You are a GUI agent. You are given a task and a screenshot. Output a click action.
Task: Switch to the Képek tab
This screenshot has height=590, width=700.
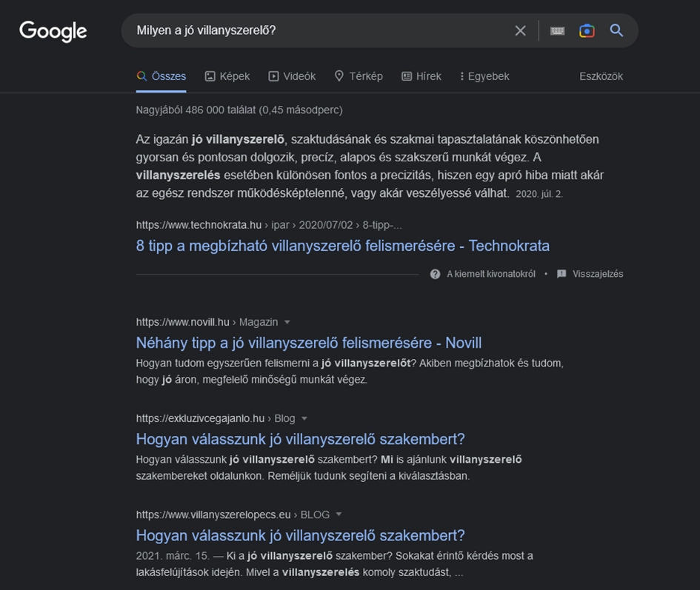[x=227, y=76]
